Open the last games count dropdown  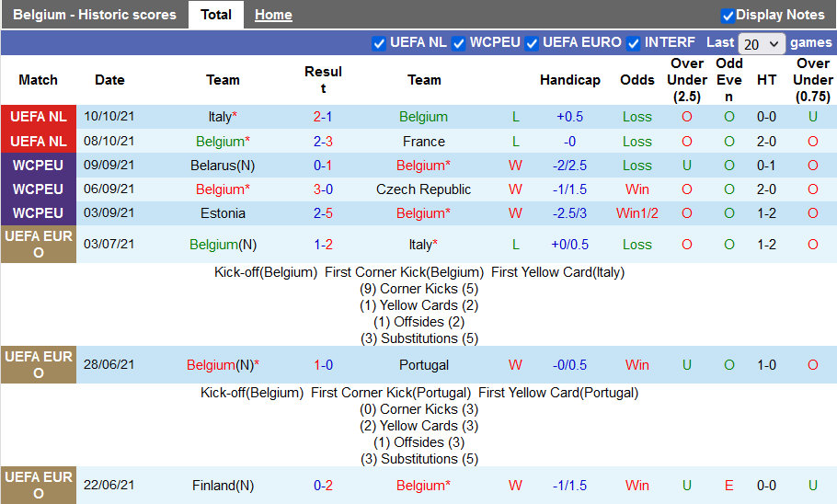pos(762,43)
